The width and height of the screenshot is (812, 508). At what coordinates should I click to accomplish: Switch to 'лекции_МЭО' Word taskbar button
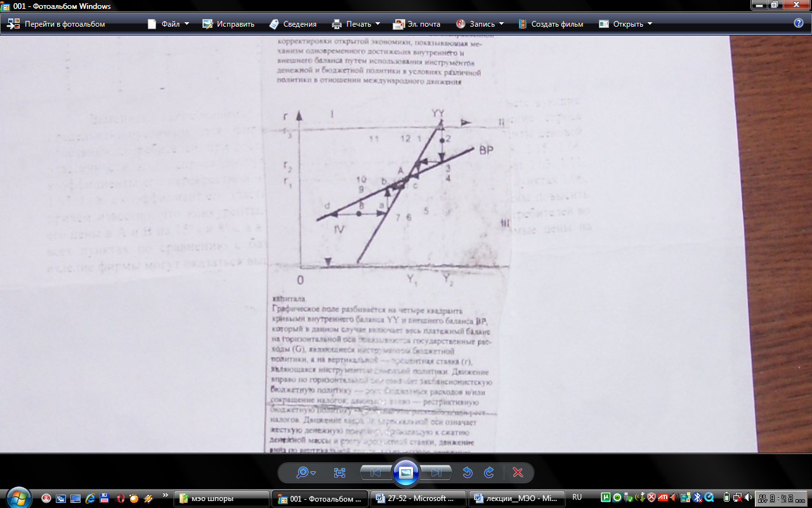(516, 498)
